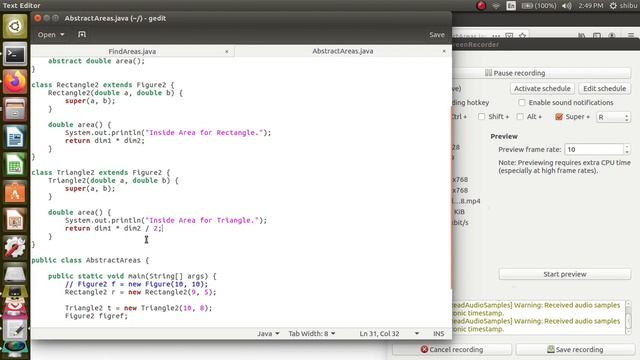This screenshot has width=640, height=360.
Task: Open the removable drive dock icon
Action: point(15,275)
